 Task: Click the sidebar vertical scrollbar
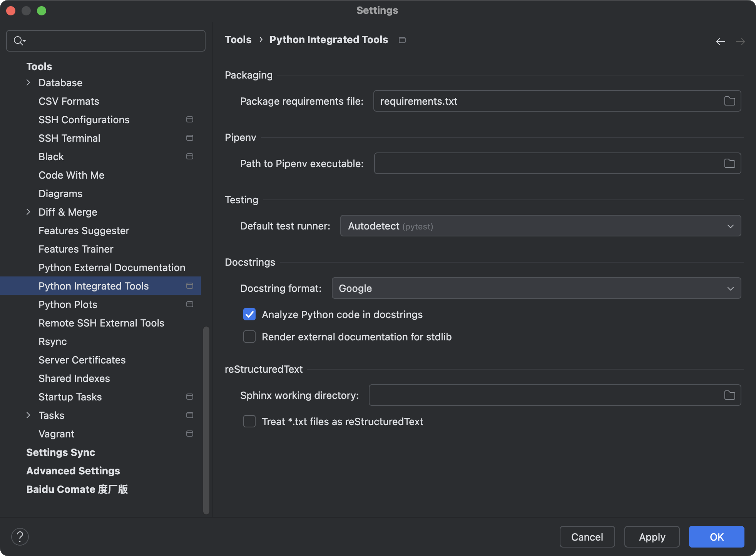(206, 420)
